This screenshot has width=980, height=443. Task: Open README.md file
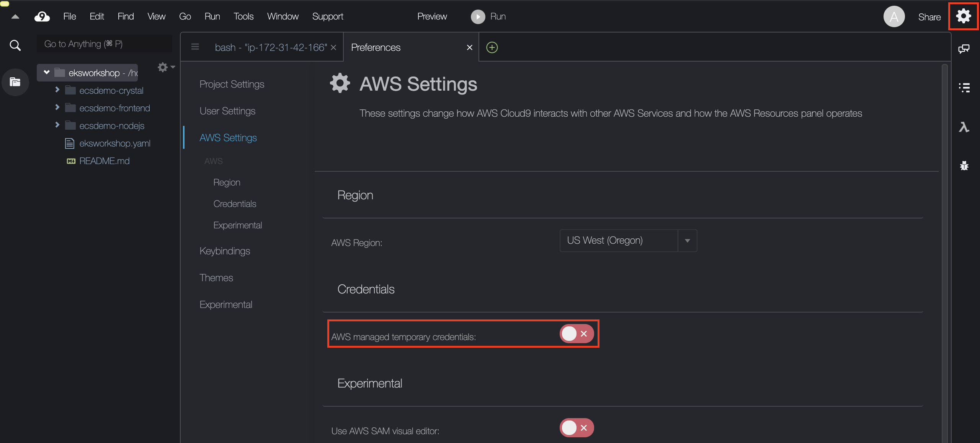point(104,161)
